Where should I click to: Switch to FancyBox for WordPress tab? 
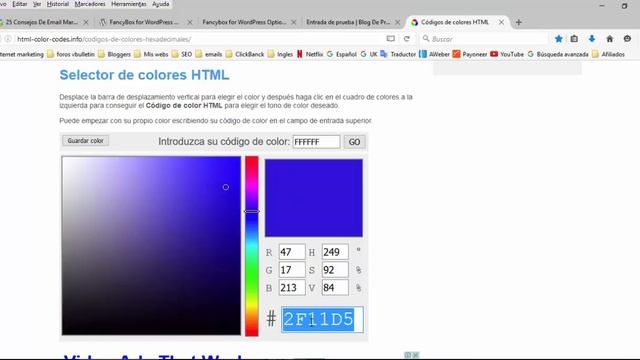(145, 22)
